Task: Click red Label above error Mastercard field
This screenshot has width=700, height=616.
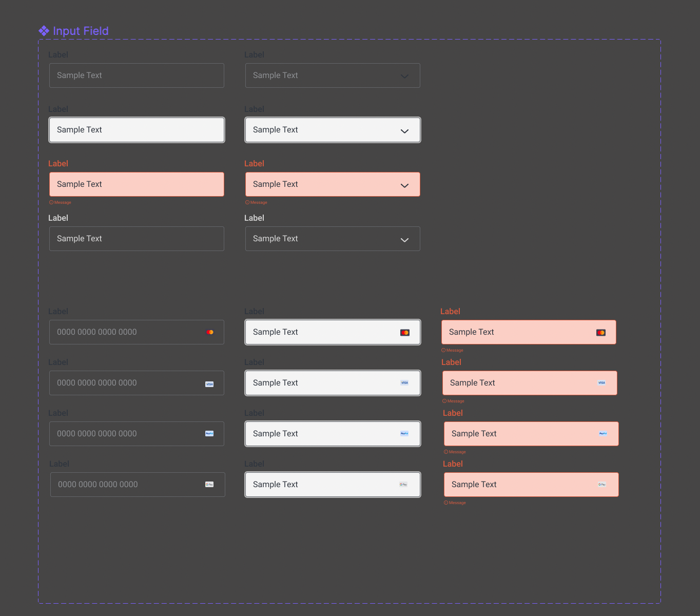Action: click(x=450, y=312)
